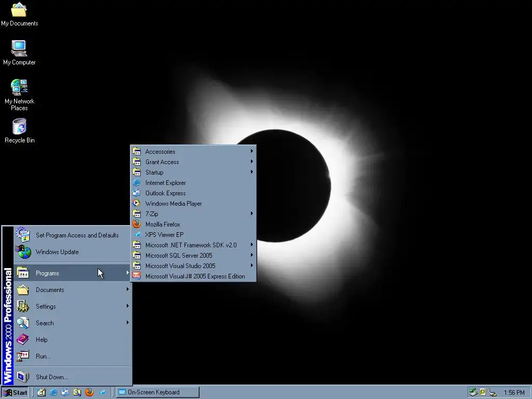Click the Start button
This screenshot has height=399, width=532.
point(15,393)
